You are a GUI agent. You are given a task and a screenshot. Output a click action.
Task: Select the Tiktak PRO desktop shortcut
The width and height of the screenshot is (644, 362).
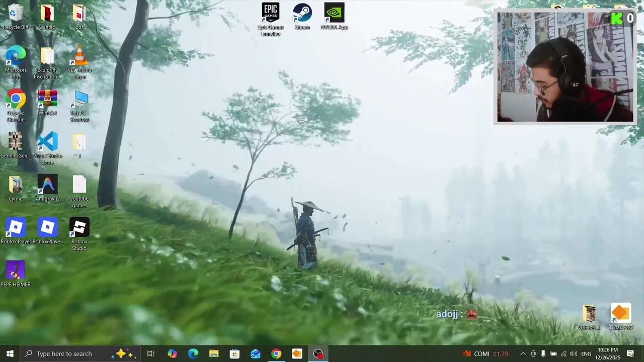(620, 317)
